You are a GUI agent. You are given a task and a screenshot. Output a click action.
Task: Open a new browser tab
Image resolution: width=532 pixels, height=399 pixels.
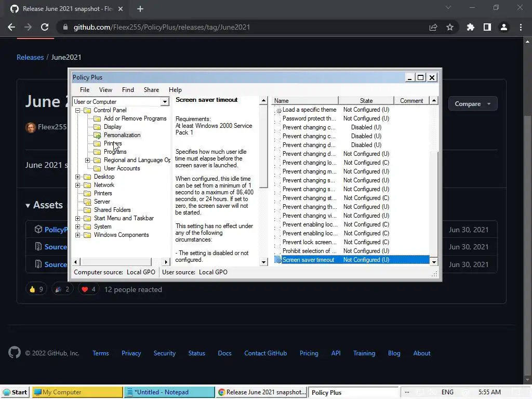coord(140,9)
